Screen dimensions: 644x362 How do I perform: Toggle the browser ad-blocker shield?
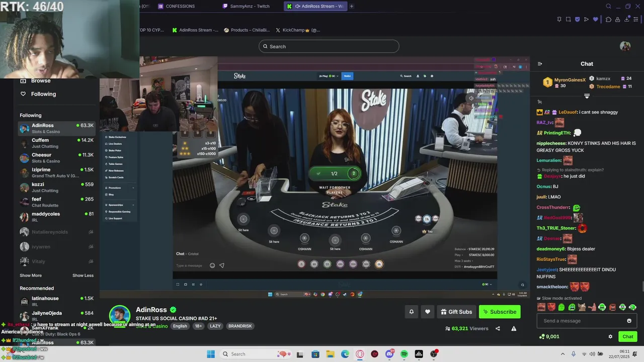pos(577,19)
